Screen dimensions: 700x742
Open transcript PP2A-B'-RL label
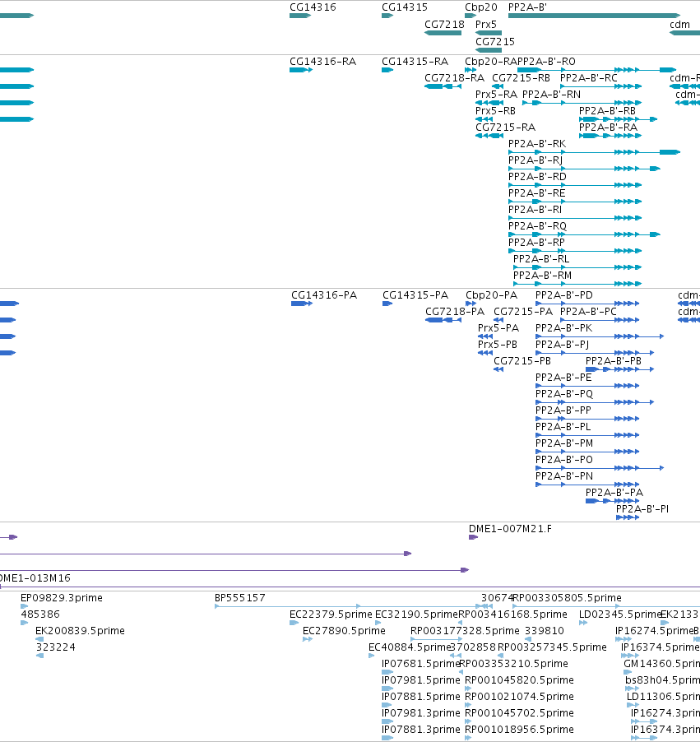pyautogui.click(x=541, y=259)
